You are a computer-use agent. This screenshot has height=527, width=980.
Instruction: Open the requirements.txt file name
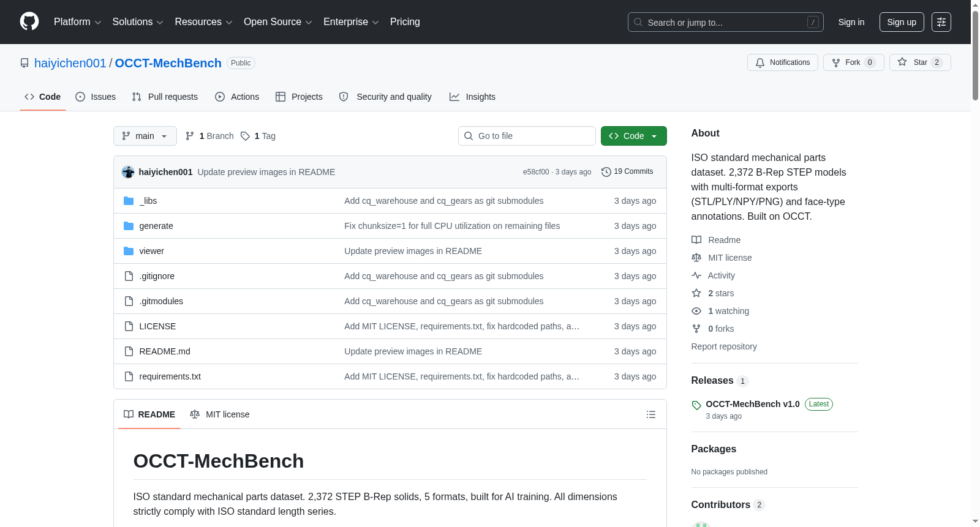tap(170, 376)
